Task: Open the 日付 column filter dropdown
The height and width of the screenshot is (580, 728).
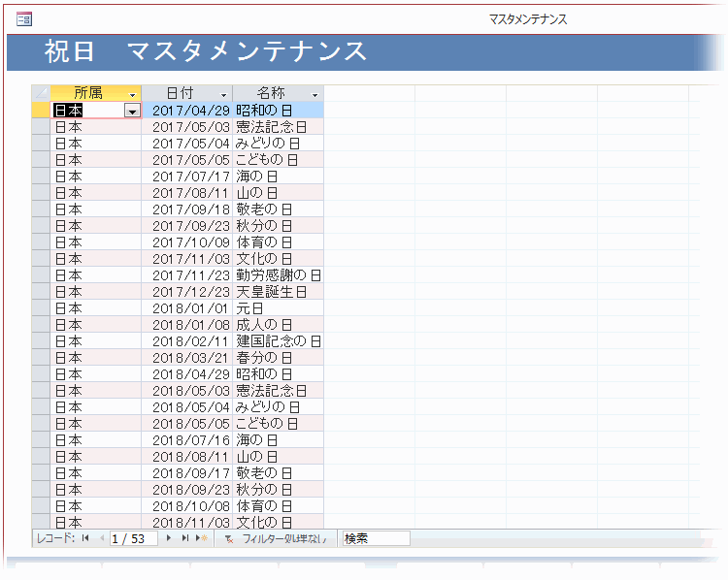Action: click(x=223, y=94)
